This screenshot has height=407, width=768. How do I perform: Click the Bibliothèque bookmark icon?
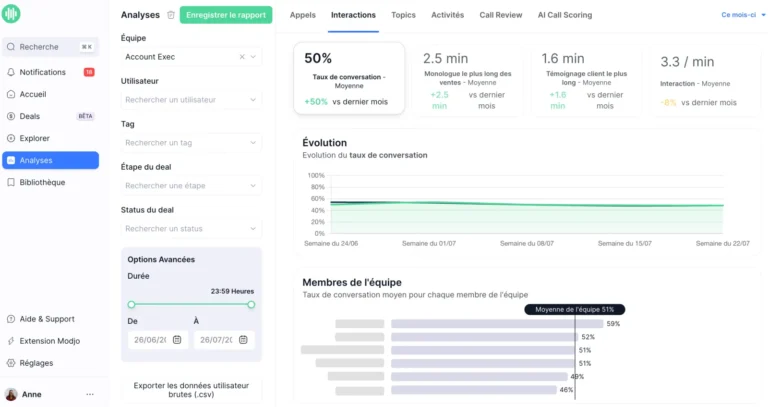point(11,182)
